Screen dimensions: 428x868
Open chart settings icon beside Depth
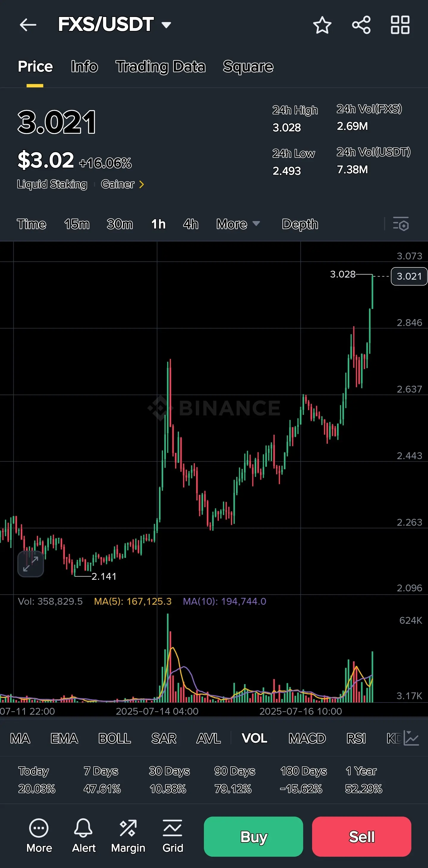(x=401, y=224)
